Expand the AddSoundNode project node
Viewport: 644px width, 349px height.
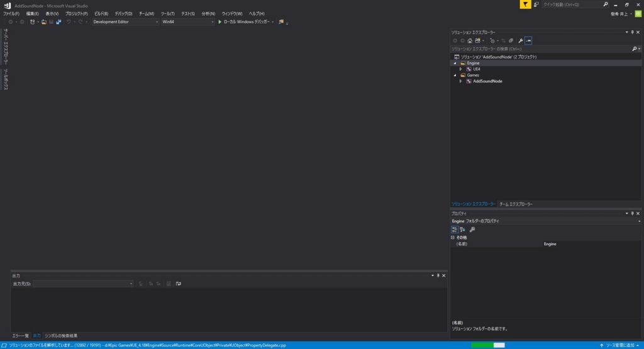point(460,81)
